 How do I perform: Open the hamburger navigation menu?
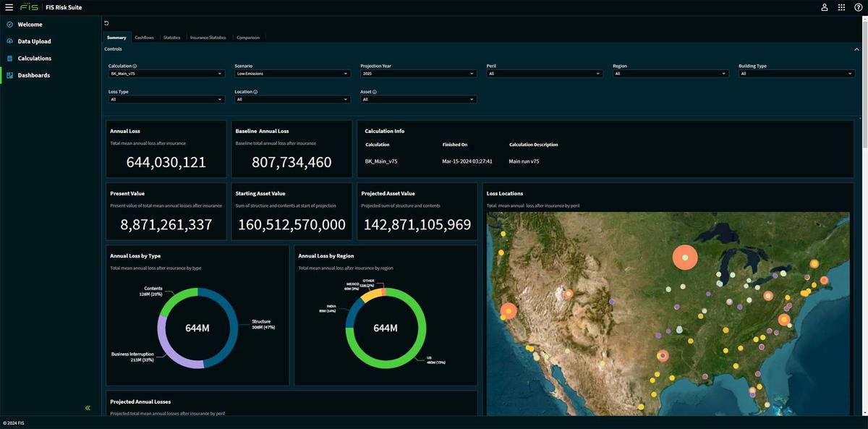point(9,7)
